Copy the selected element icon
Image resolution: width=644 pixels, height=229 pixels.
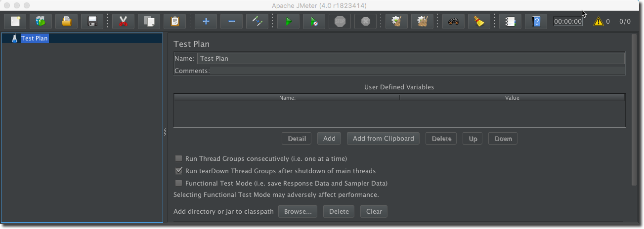pos(149,21)
